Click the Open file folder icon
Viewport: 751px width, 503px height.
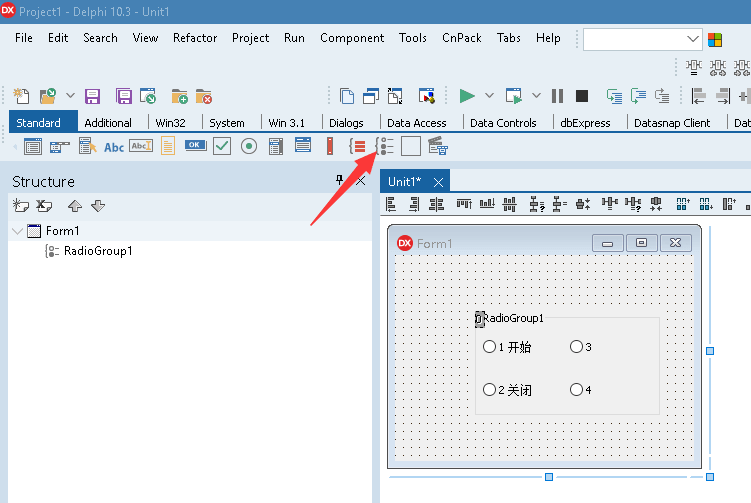point(48,96)
